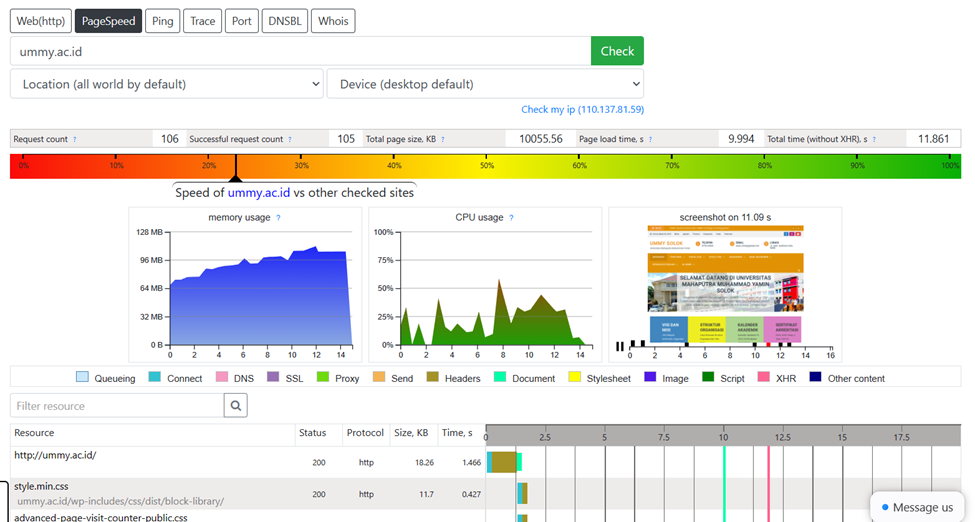Screen dimensions: 975x522
Task: Click help icon next to CPU usage
Action: tap(512, 218)
